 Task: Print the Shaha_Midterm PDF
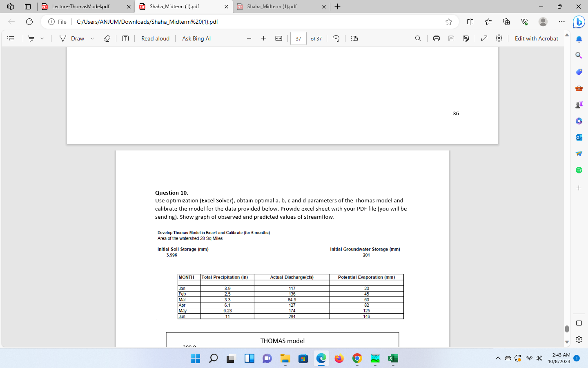[x=436, y=38]
